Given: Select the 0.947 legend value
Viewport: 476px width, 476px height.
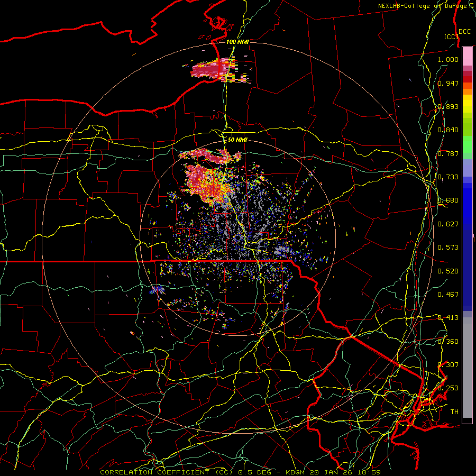Looking at the screenshot, I should pos(448,83).
